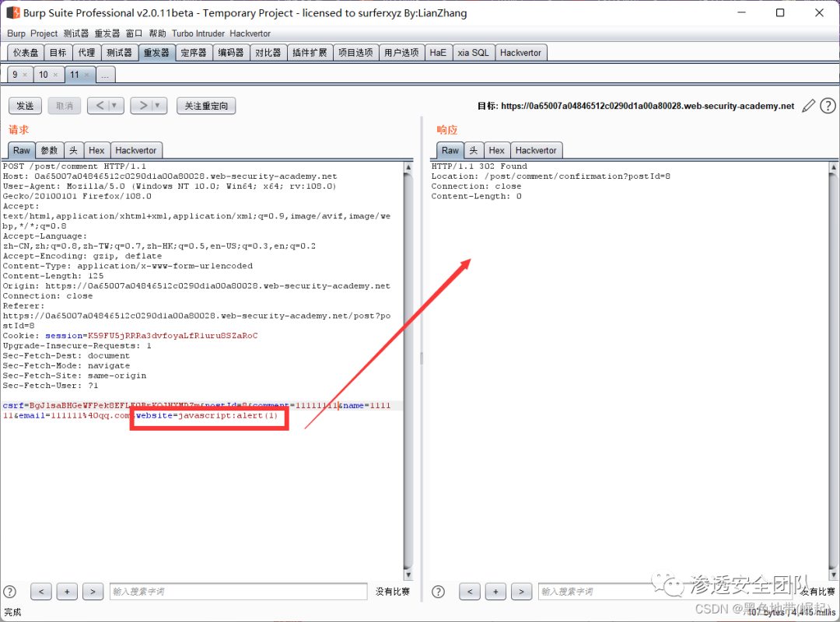Image resolution: width=840 pixels, height=622 pixels.
Task: Switch to the 插件扩展 tab
Action: (x=310, y=53)
